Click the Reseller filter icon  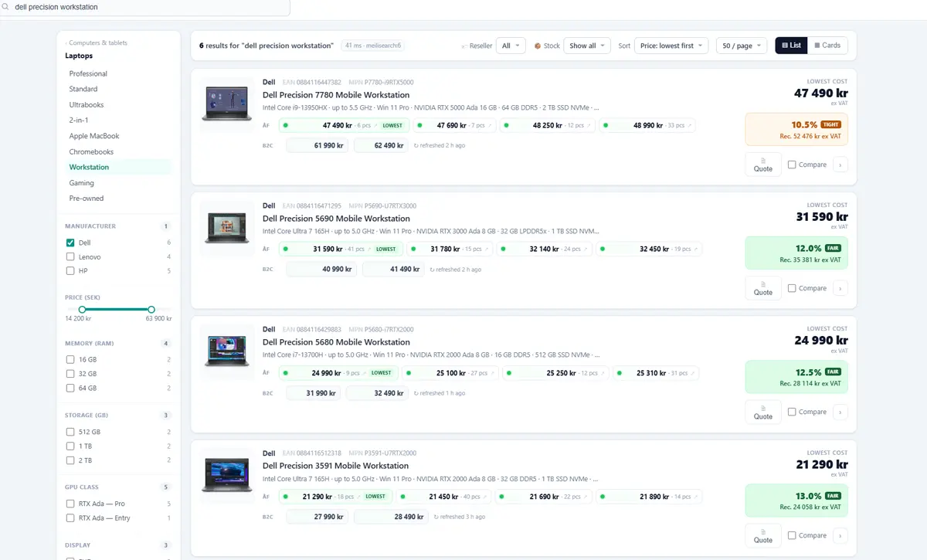pyautogui.click(x=463, y=46)
